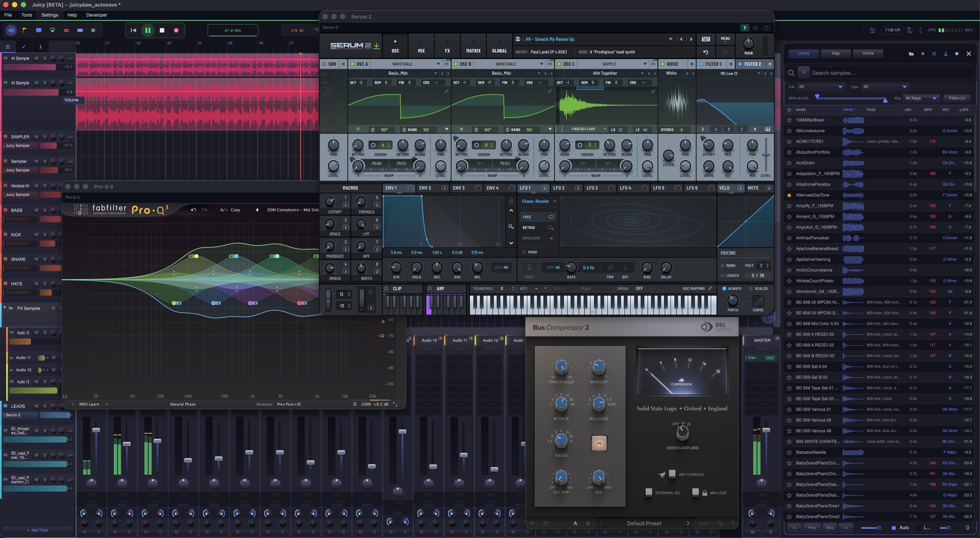Click Play button in browser footer
980x538 pixels.
812,528
